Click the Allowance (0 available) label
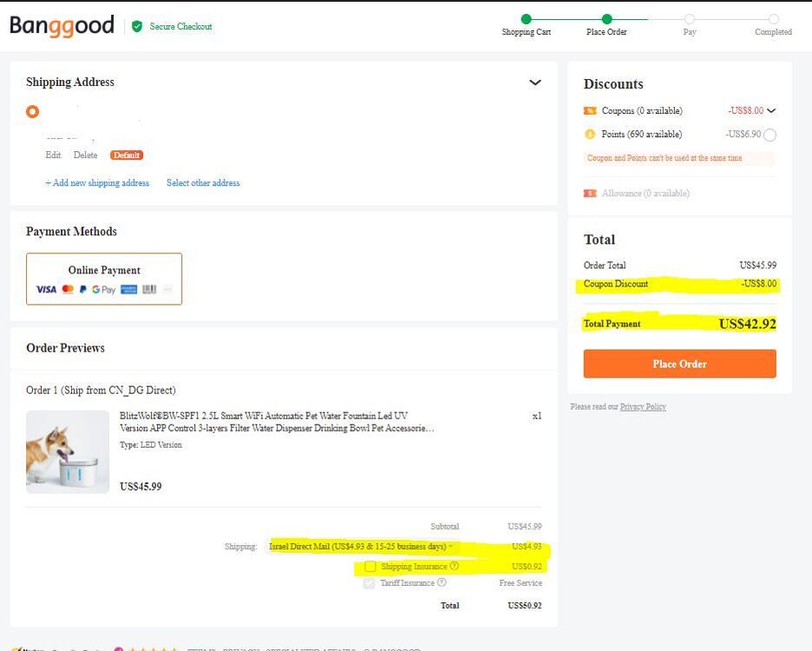The image size is (812, 651). coord(645,193)
